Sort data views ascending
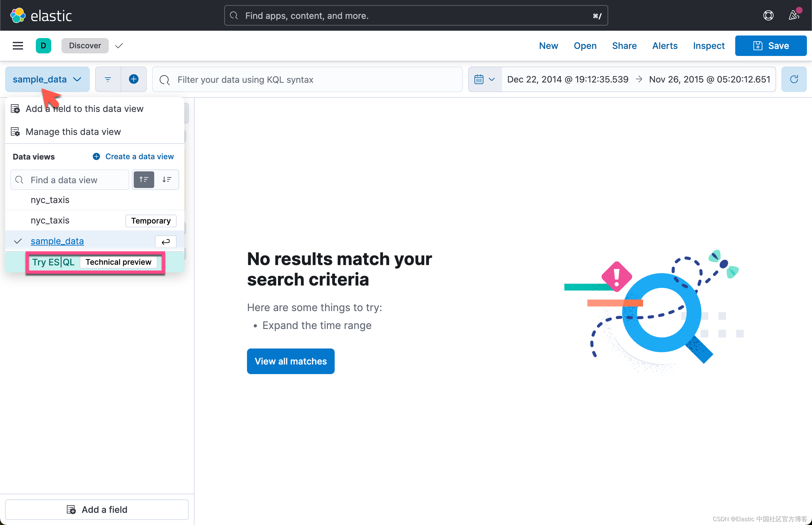Image resolution: width=812 pixels, height=525 pixels. [x=144, y=180]
